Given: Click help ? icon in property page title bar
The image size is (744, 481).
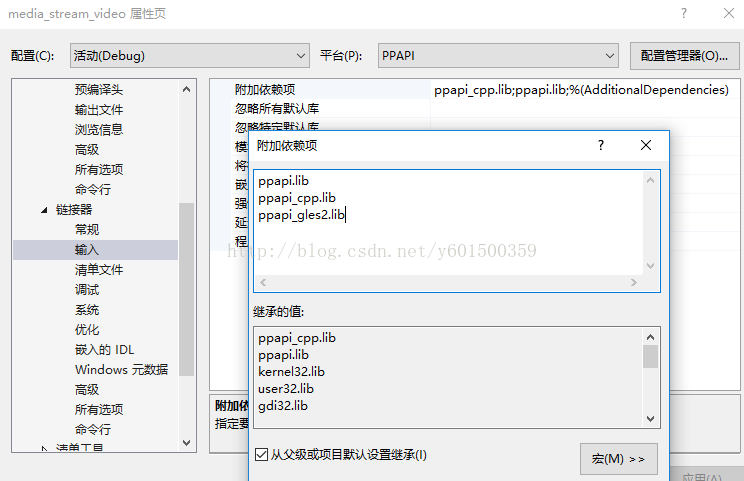Looking at the screenshot, I should [x=684, y=13].
